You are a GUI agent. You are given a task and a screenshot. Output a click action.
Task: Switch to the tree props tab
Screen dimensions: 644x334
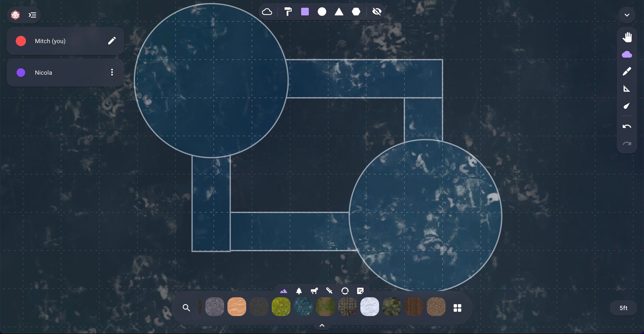[x=299, y=291]
